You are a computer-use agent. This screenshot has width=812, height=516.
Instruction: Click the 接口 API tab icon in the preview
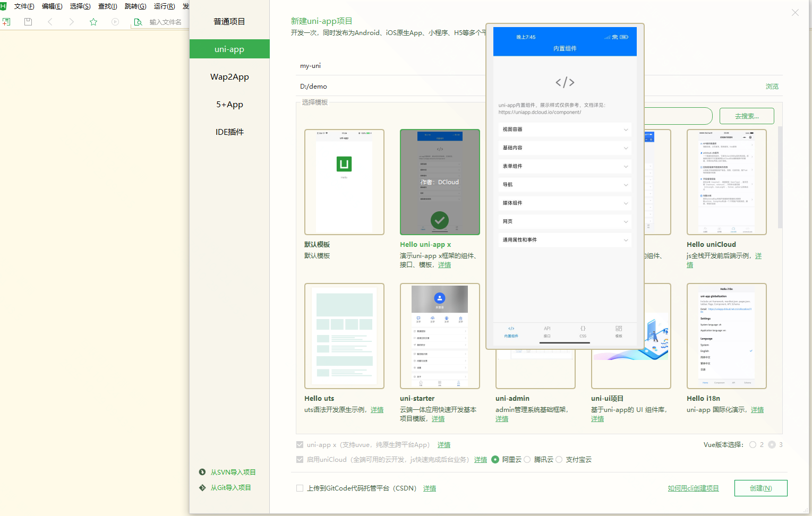pyautogui.click(x=547, y=329)
